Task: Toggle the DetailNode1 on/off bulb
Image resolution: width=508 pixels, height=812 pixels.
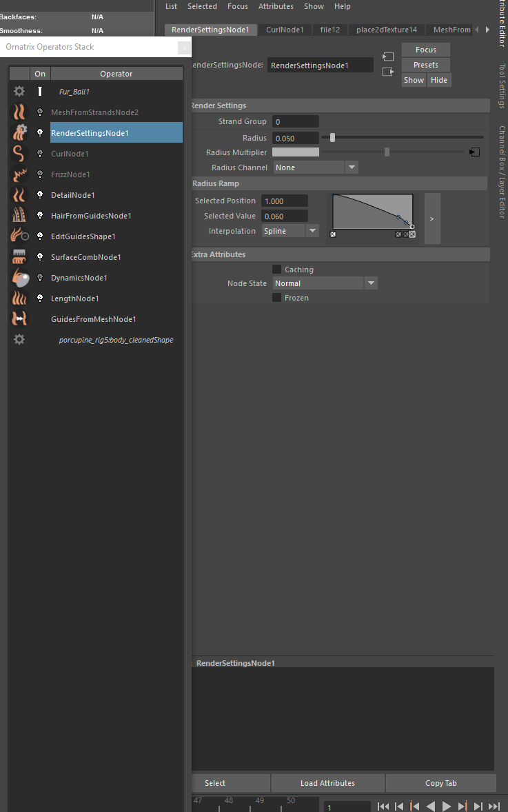Action: click(x=40, y=195)
